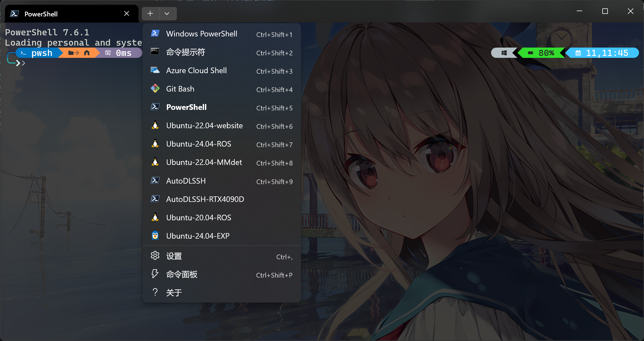
Task: Click the Windows PowerShell profile icon
Action: pos(155,33)
